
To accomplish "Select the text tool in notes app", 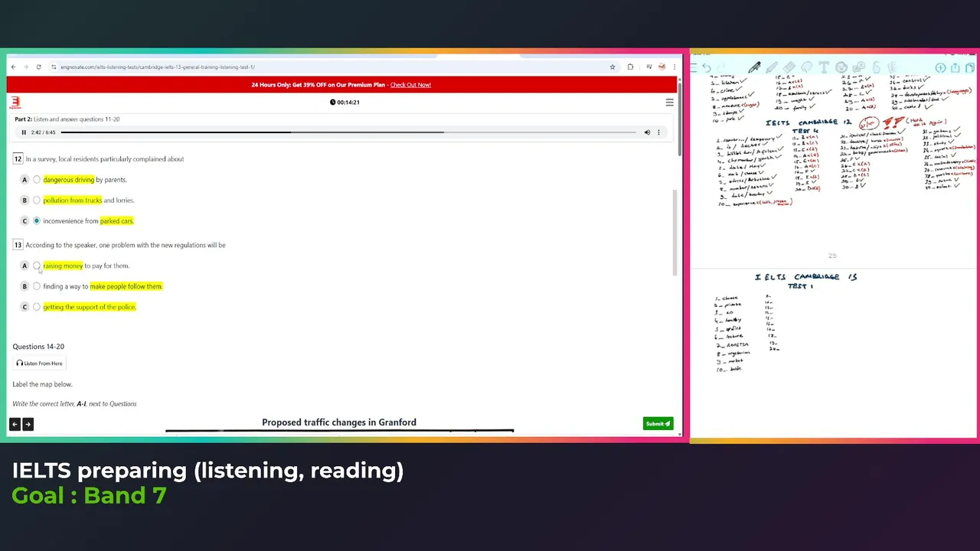I will [x=824, y=68].
